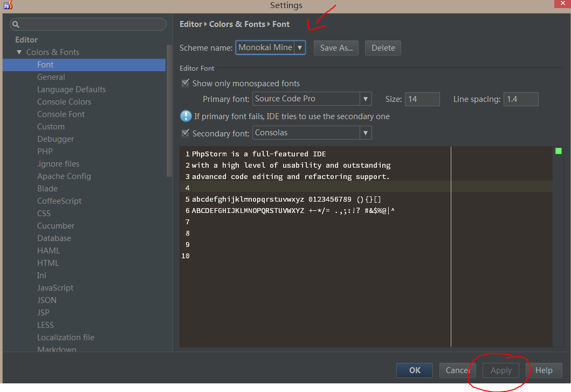Click the OK button
571x392 pixels.
[x=415, y=370]
